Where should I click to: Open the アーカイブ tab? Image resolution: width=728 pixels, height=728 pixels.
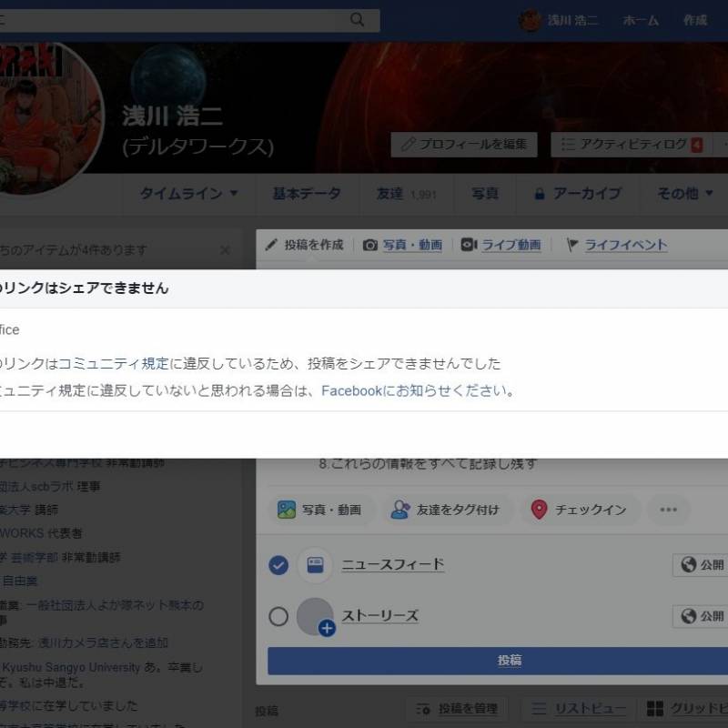pyautogui.click(x=578, y=193)
